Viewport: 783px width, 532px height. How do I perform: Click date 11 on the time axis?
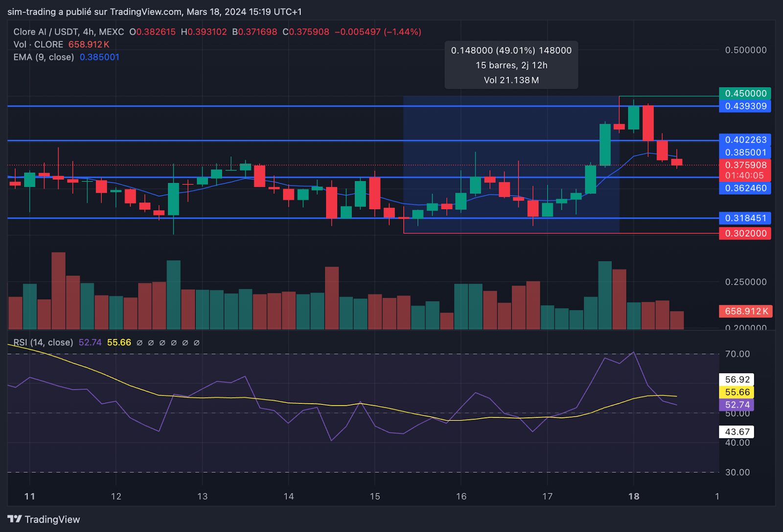pyautogui.click(x=30, y=497)
